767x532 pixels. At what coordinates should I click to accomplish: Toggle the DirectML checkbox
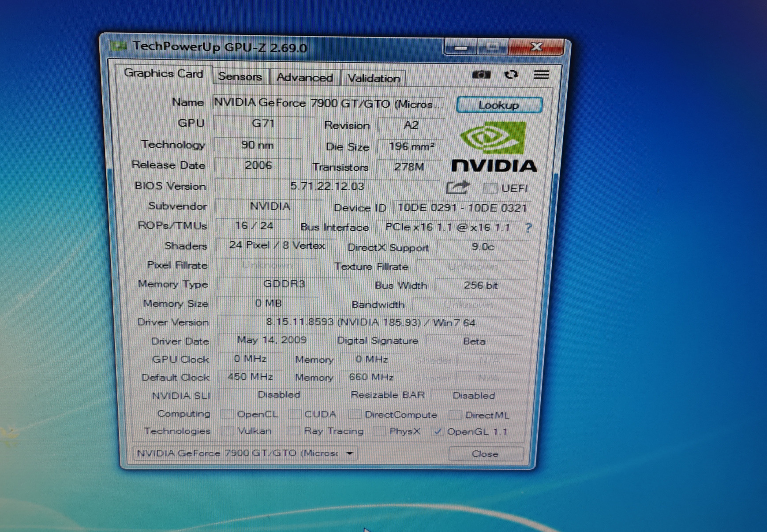click(455, 415)
